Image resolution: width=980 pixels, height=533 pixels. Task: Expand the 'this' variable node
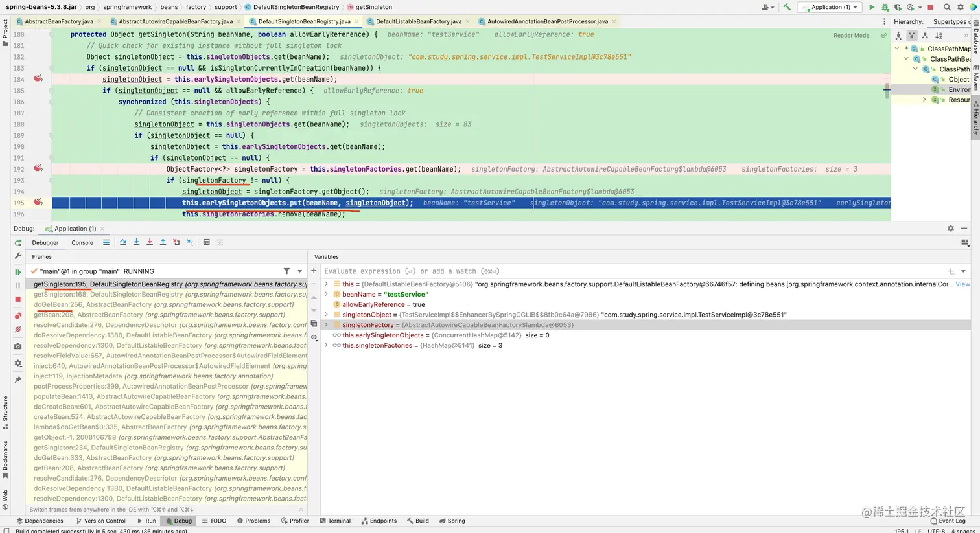tap(326, 284)
